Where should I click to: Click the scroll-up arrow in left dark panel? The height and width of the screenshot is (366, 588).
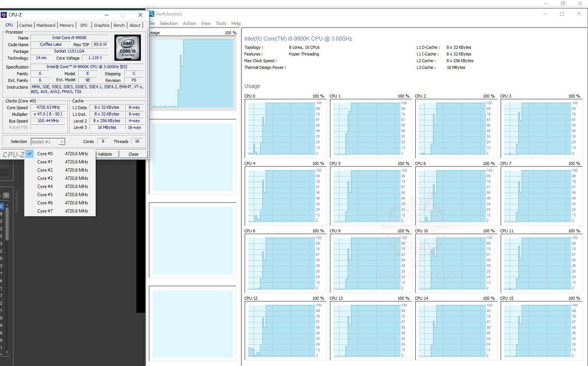7,205
